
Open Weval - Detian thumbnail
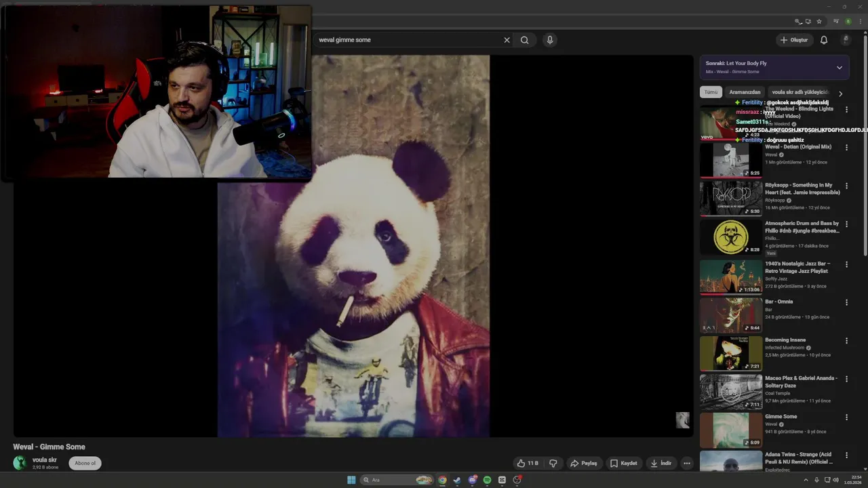[x=731, y=160]
